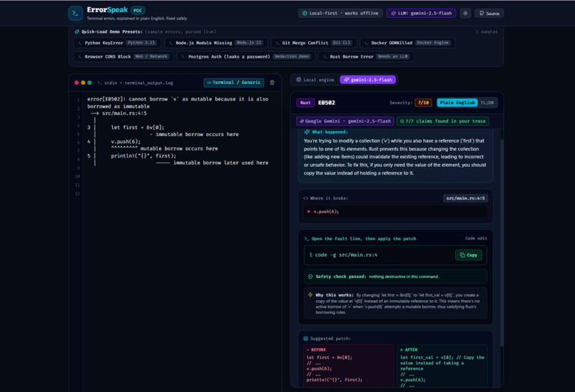Click the 7 samples label
Screen dimensions: 575x392
pos(487,32)
